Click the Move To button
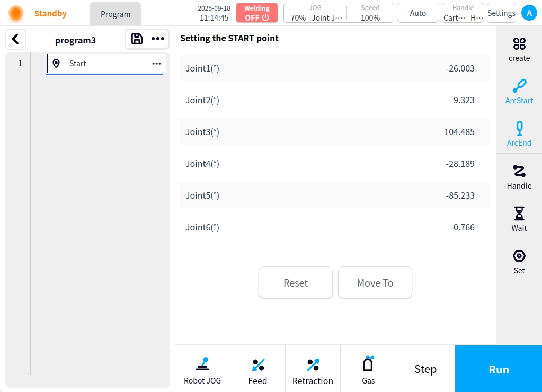Image resolution: width=542 pixels, height=392 pixels. click(375, 283)
